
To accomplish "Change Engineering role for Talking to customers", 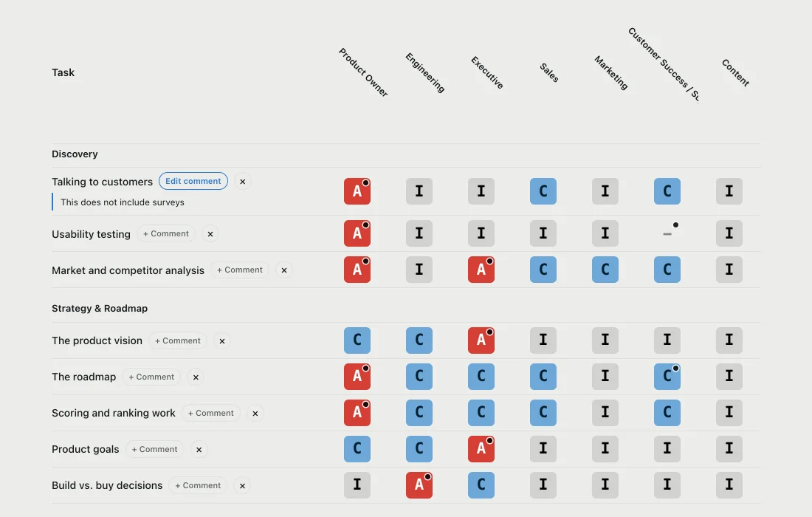I will (419, 191).
